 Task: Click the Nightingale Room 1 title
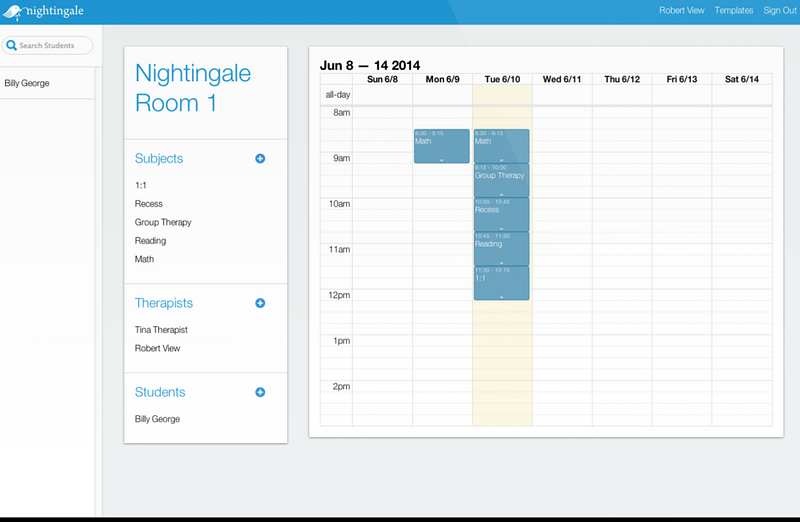click(x=193, y=88)
